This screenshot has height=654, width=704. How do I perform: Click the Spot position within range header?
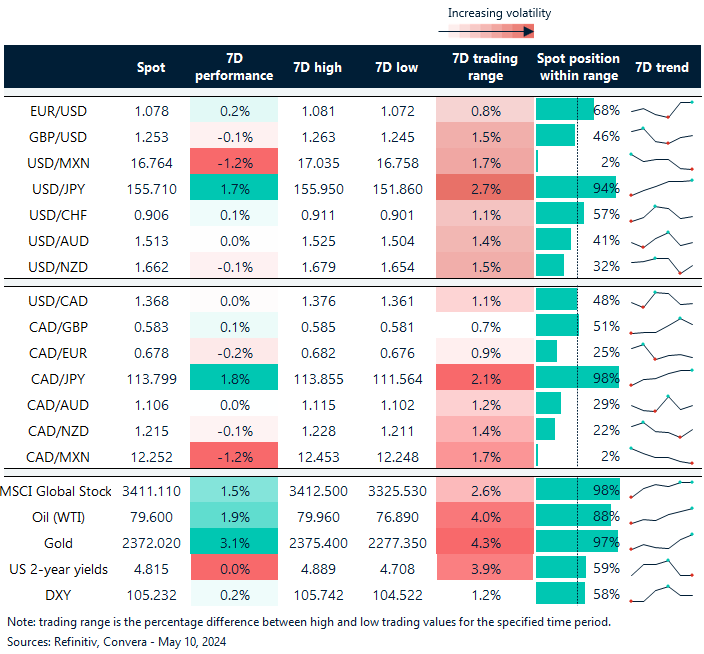(578, 67)
